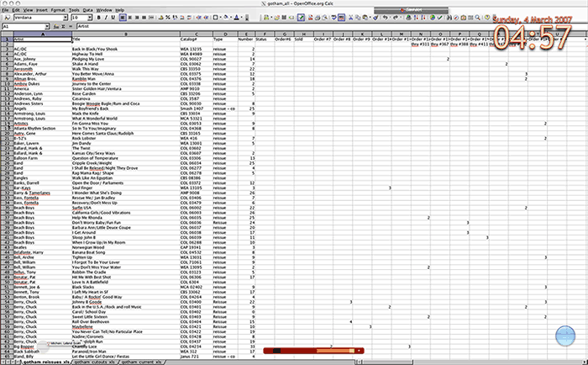The height and width of the screenshot is (365, 588).
Task: Open the Navigator
Action: (x=456, y=18)
